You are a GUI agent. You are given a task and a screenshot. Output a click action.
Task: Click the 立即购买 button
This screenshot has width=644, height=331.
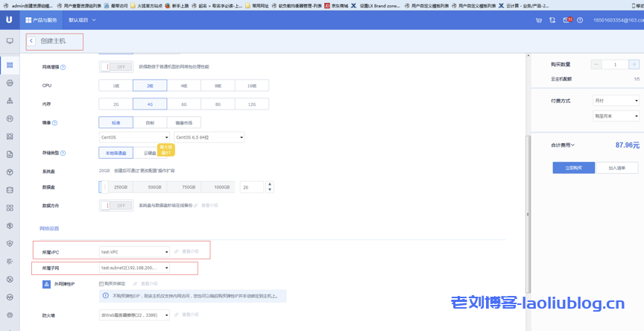coord(573,168)
